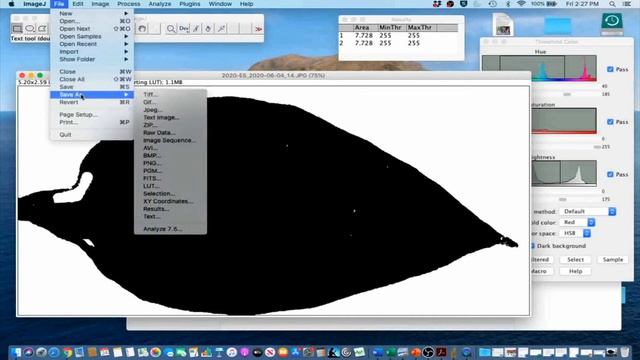Open Adobe Acrobat from the dock
This screenshot has width=640, height=360.
coord(441,352)
